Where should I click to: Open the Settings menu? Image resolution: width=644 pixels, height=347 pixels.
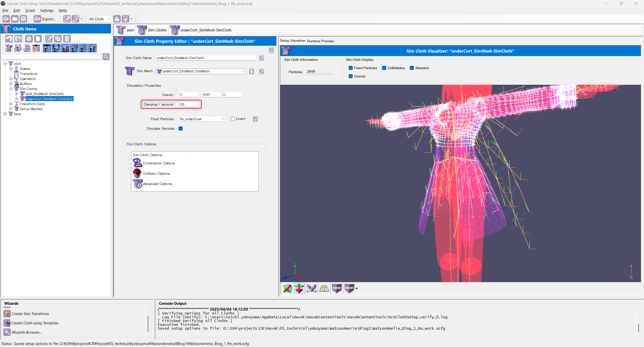[x=47, y=11]
